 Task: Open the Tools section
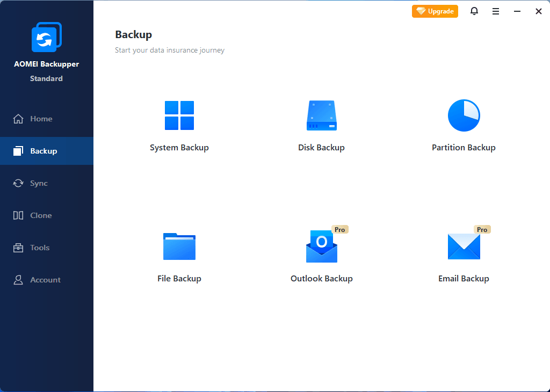tap(40, 248)
